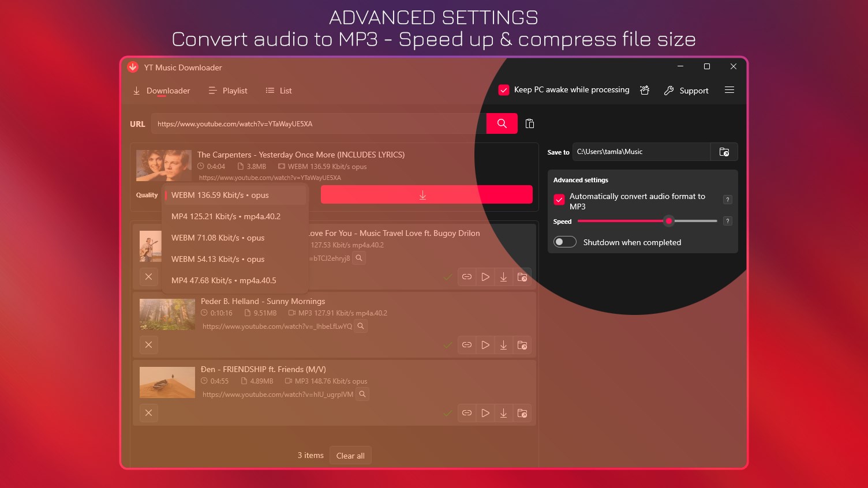
Task: Open the List view tab
Action: [278, 91]
